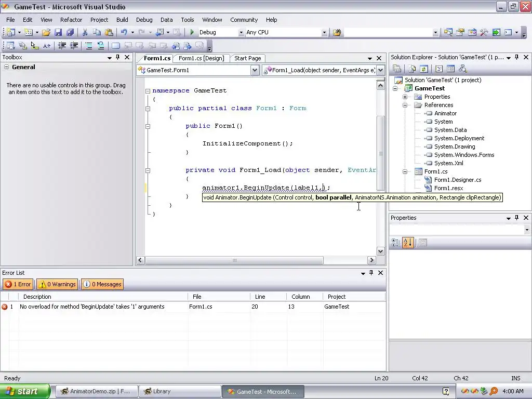Click the Save All icon
Viewport: 532px width, 399px height.
[x=70, y=32]
